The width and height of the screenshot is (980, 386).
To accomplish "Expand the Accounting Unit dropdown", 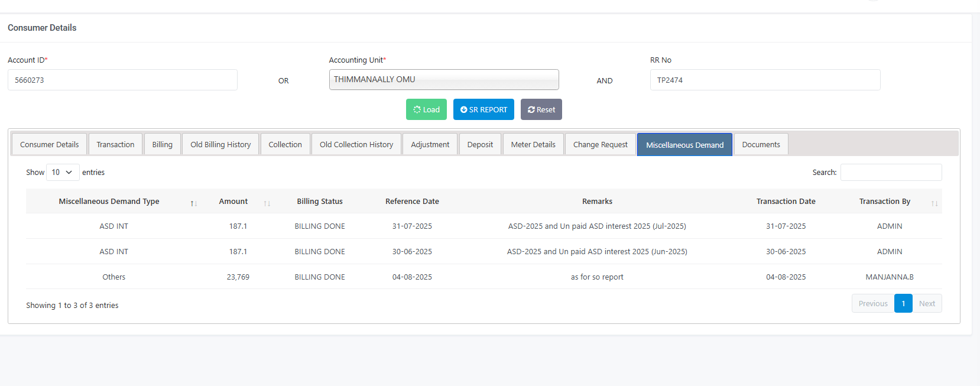I will click(x=443, y=80).
